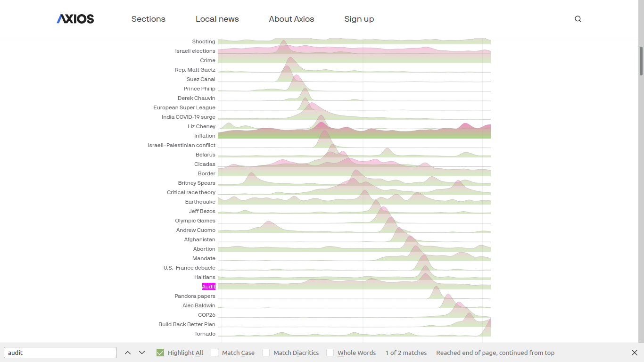
Task: Click the Border label
Action: [x=206, y=173]
